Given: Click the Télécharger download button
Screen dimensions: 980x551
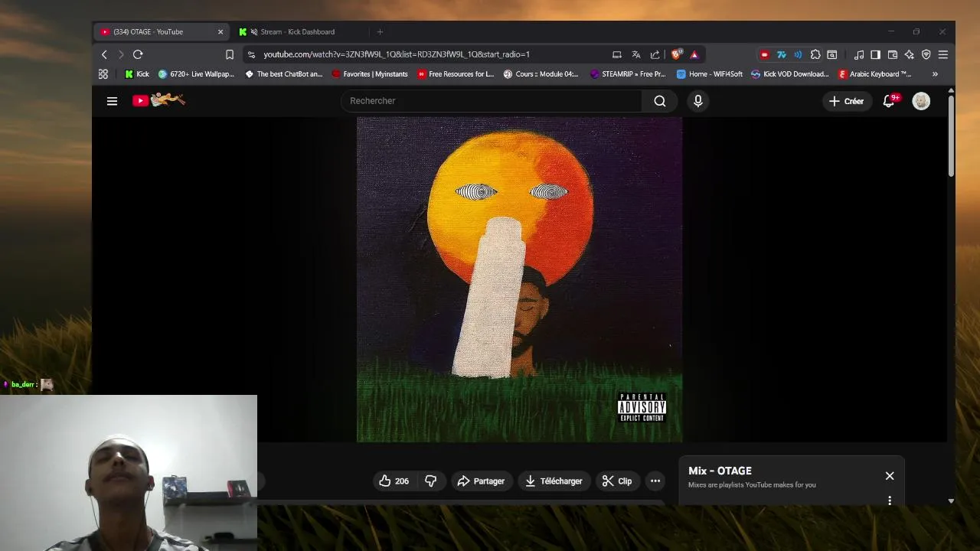Looking at the screenshot, I should (x=554, y=481).
